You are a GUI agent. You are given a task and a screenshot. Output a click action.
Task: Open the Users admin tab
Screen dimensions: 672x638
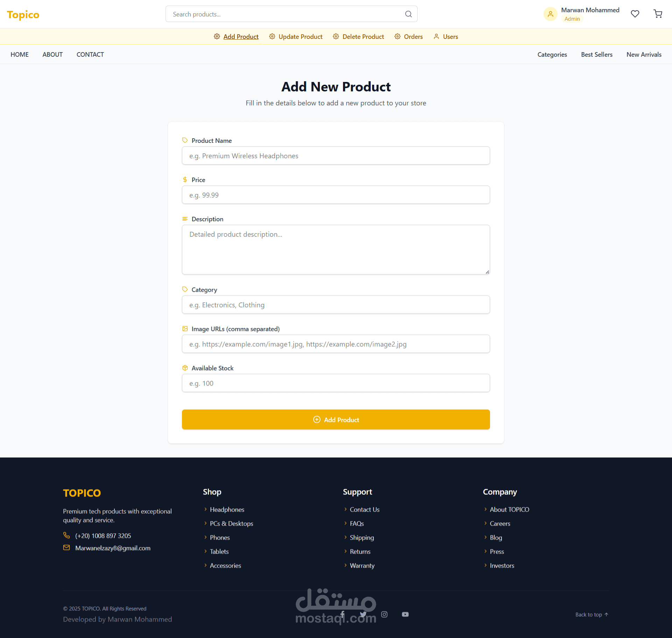[450, 36]
